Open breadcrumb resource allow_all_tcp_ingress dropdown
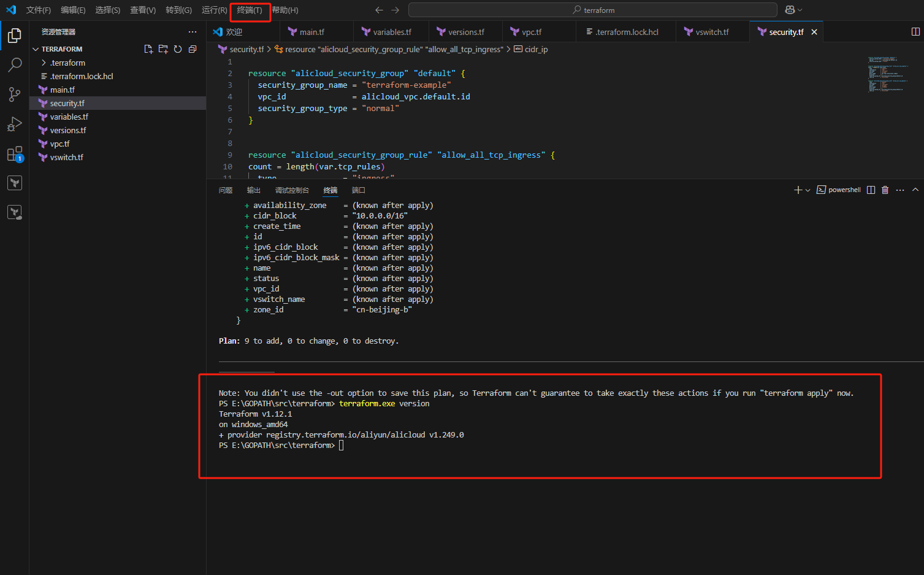The height and width of the screenshot is (575, 924). point(388,49)
